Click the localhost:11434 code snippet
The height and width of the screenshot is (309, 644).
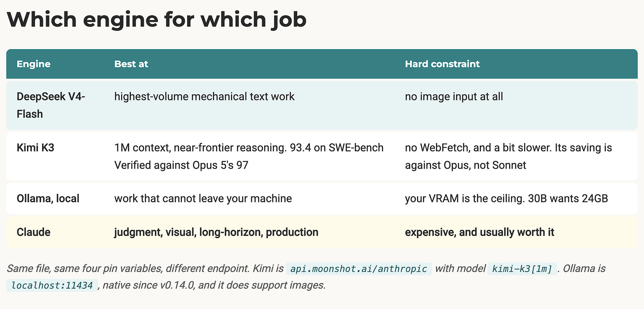(52, 286)
